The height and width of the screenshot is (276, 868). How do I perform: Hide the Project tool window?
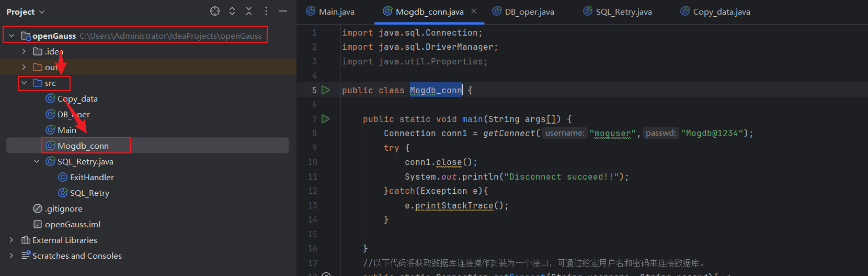tap(283, 11)
